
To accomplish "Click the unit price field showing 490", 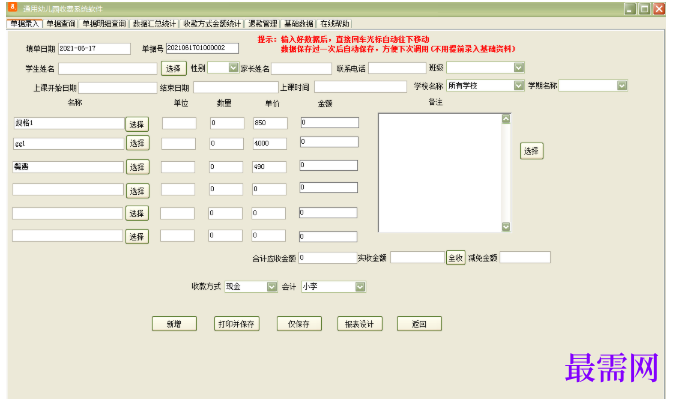I will coord(269,167).
